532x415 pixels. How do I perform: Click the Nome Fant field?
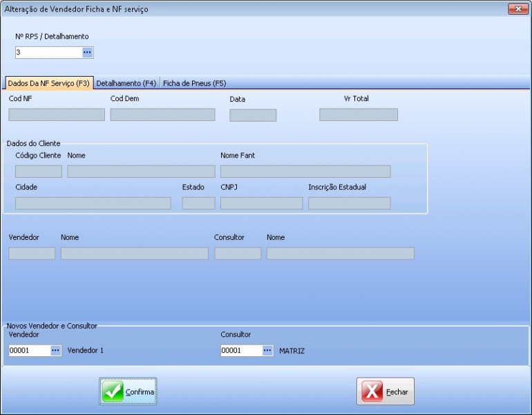305,172
